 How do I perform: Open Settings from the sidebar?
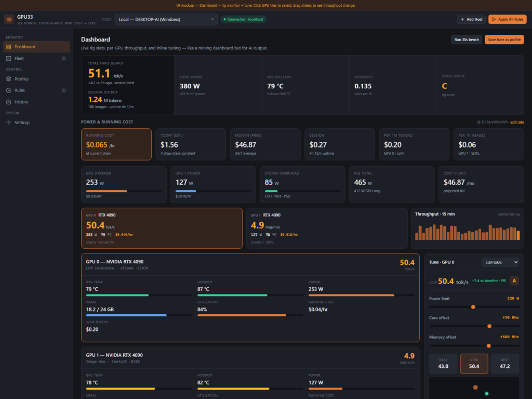(36, 123)
